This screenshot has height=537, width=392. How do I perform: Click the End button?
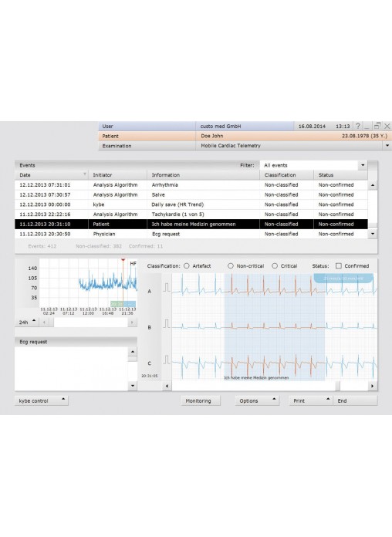click(x=355, y=400)
